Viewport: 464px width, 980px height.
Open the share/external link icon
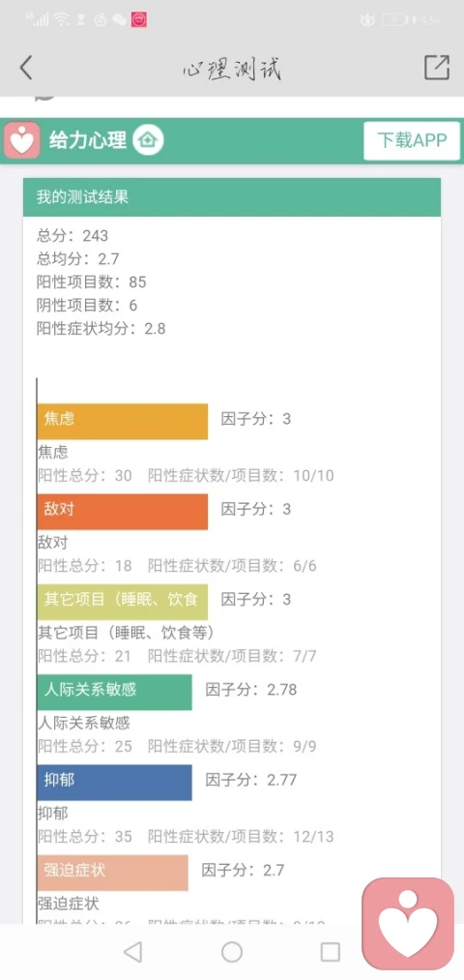tap(437, 67)
